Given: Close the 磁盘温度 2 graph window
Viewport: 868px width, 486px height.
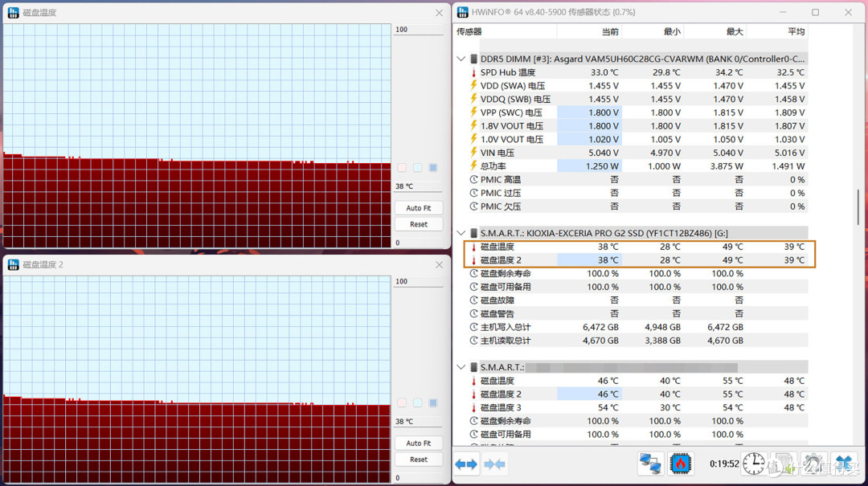Looking at the screenshot, I should tap(439, 264).
